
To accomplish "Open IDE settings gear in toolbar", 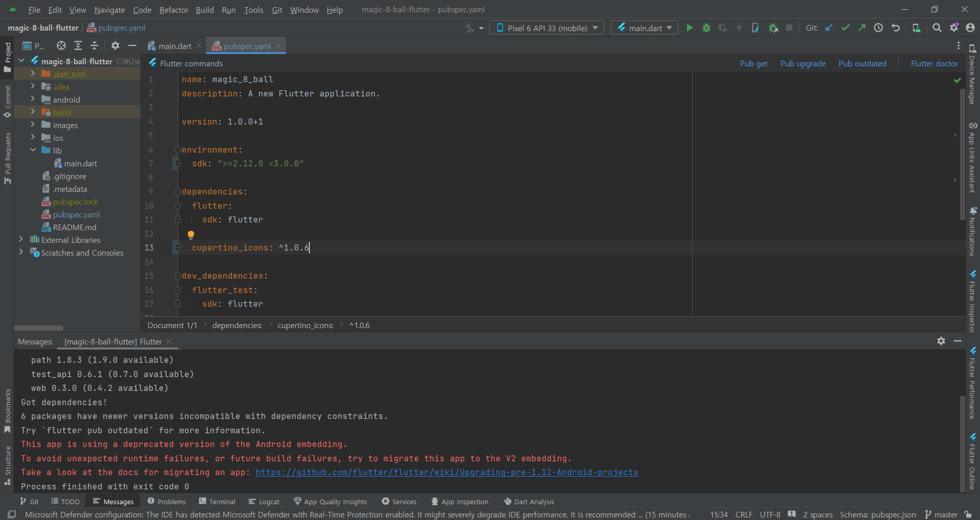I will pyautogui.click(x=954, y=28).
